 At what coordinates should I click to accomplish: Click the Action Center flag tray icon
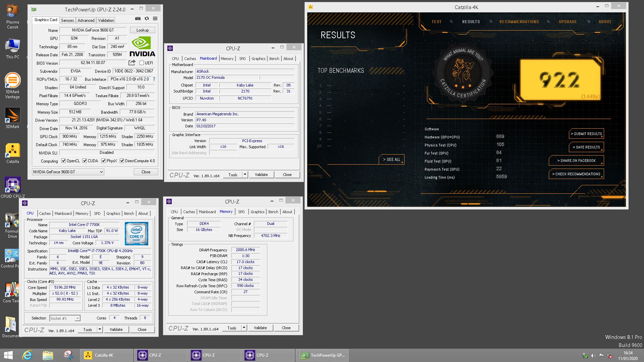tap(601, 356)
